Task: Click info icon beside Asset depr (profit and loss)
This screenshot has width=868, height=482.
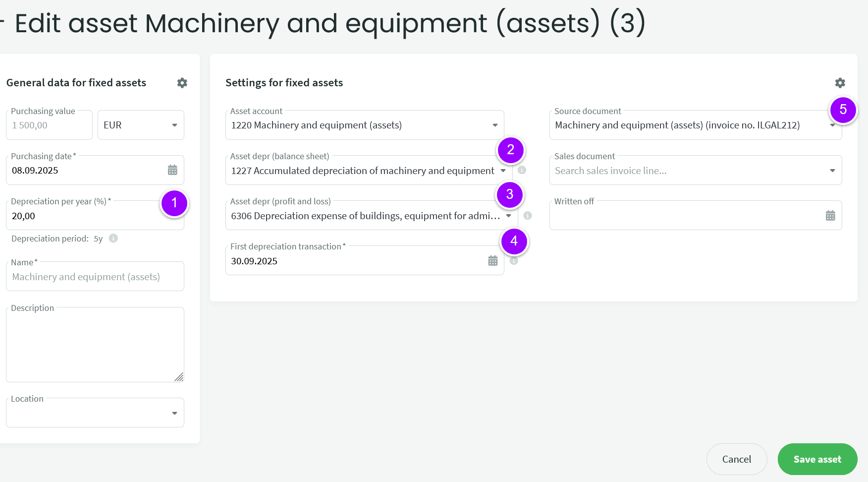Action: 528,216
